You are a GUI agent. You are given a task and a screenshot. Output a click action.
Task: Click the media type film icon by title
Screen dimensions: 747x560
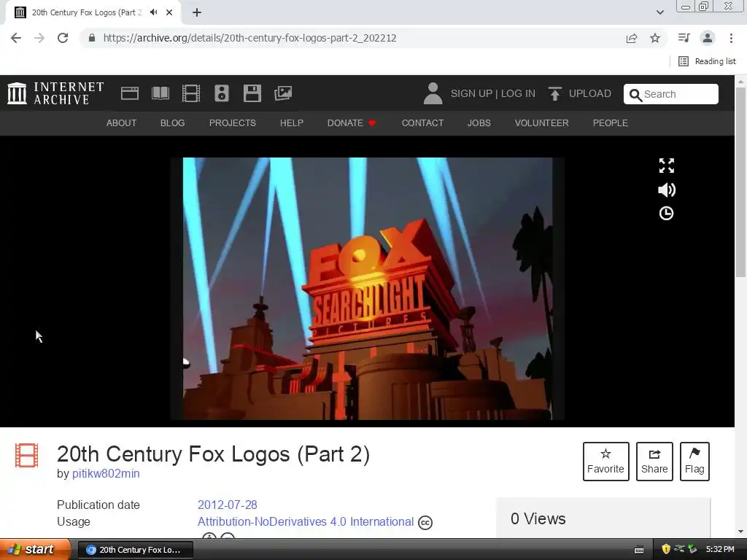27,455
